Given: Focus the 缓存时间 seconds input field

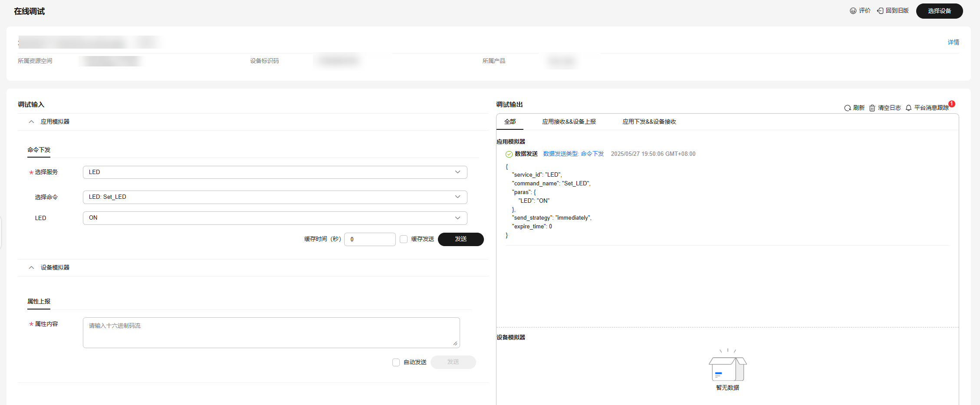Looking at the screenshot, I should 370,239.
